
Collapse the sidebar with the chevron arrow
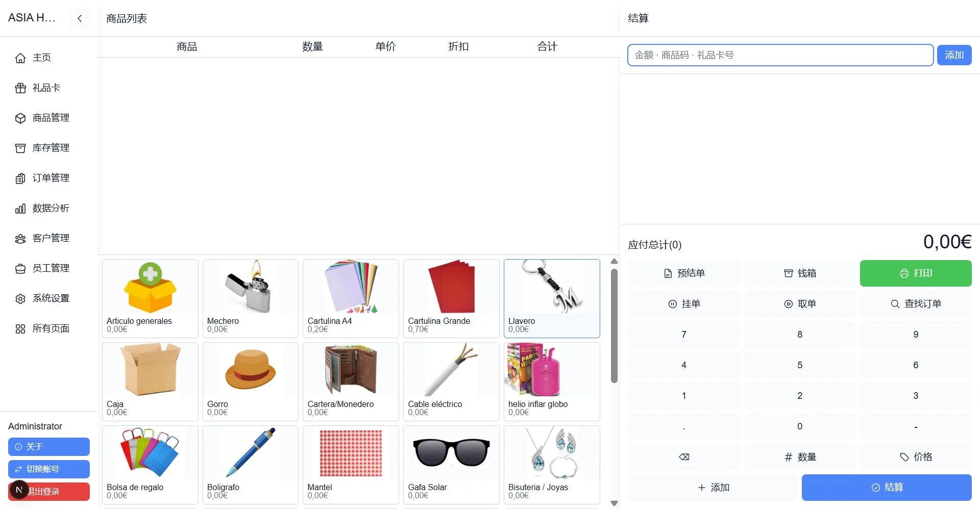tap(80, 18)
